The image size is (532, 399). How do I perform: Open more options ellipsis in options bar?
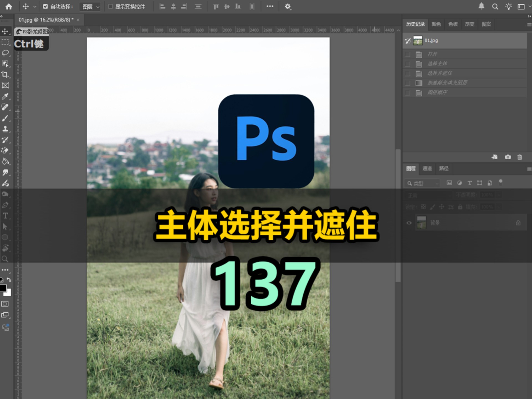(x=270, y=6)
